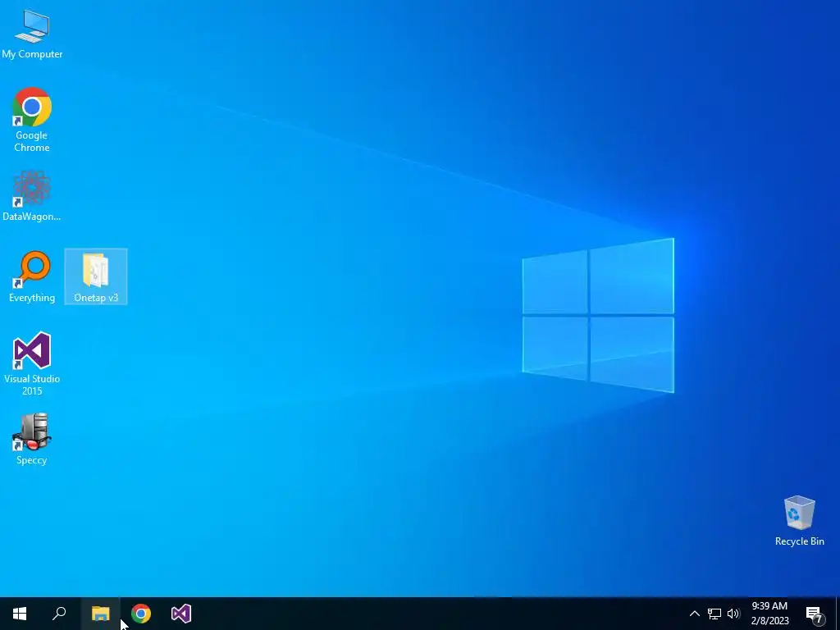Open the Action Center notifications icon
This screenshot has height=630, width=840.
815,614
